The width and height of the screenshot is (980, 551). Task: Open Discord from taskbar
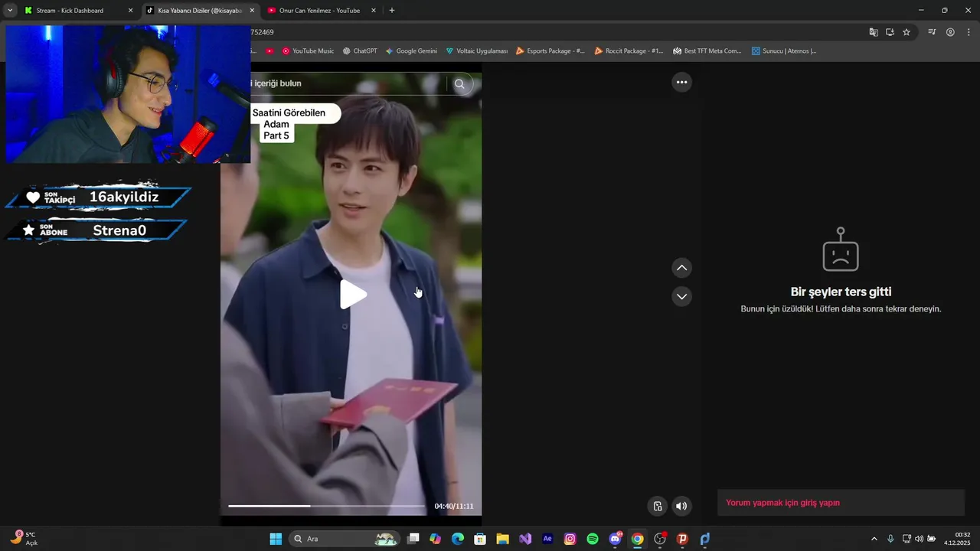coord(615,539)
